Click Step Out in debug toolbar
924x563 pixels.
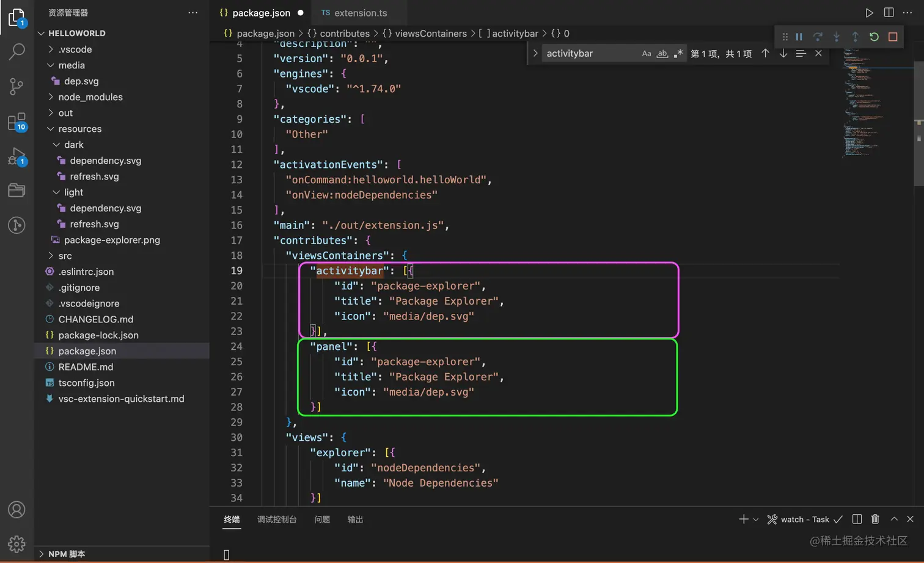[855, 37]
